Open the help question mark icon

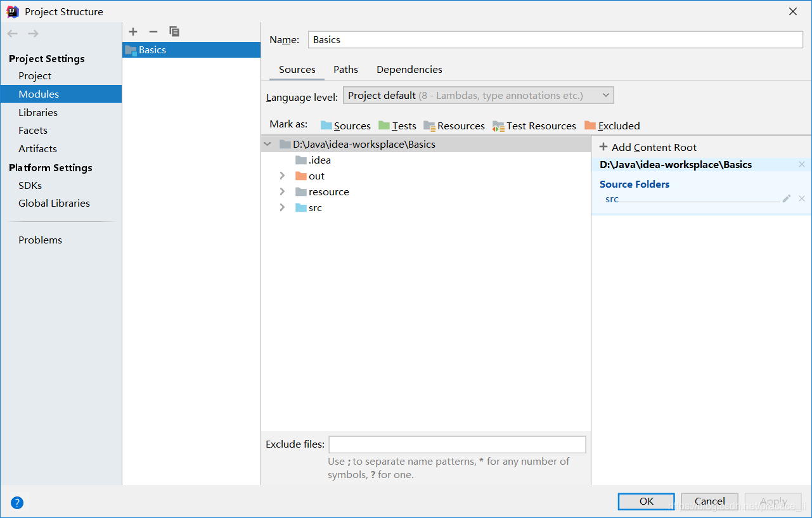(17, 503)
